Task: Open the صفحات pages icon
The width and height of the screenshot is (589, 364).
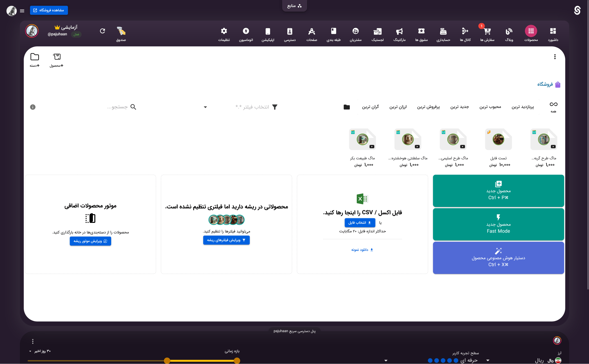Action: tap(312, 34)
